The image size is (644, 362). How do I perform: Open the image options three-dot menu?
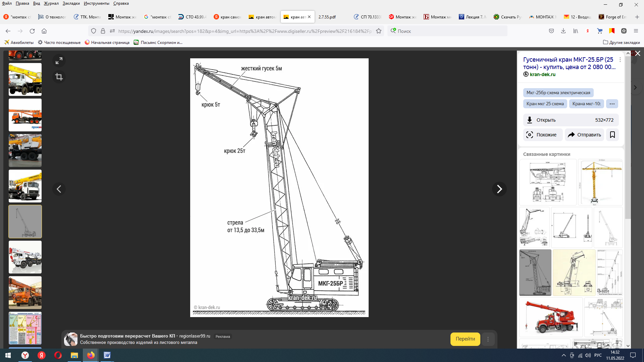click(620, 60)
